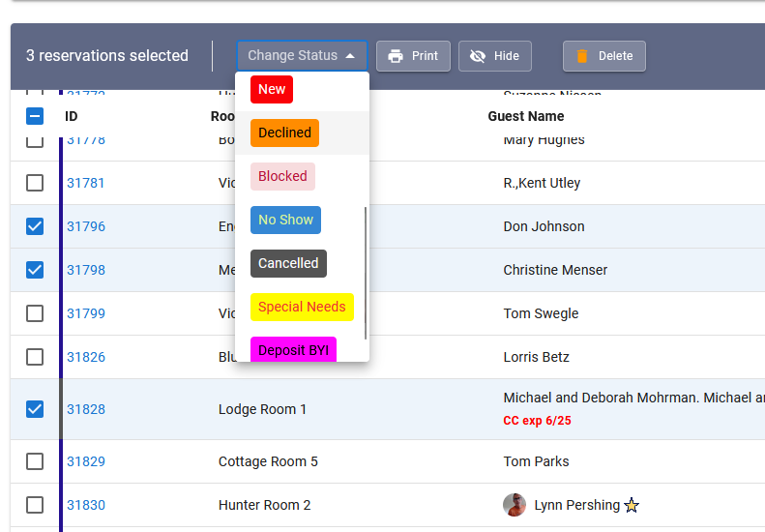Click the status dropdown list scrollbar
765x532 pixels.
pos(365,272)
